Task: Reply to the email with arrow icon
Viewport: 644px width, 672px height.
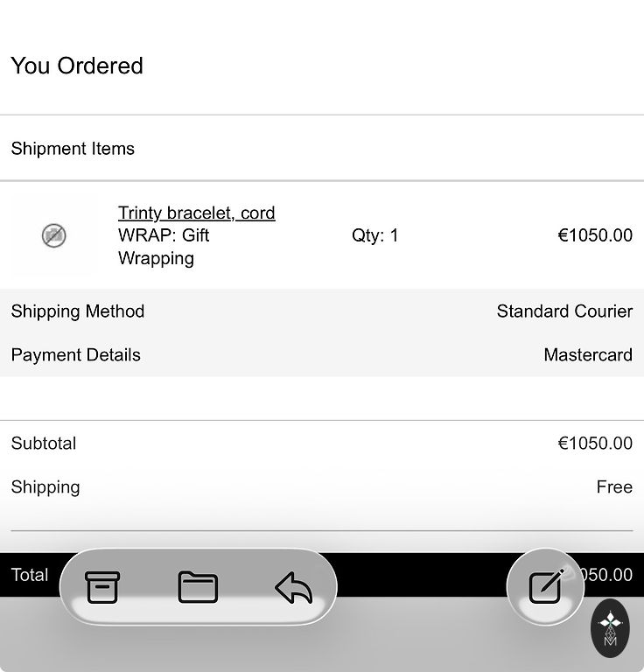Action: coord(293,588)
